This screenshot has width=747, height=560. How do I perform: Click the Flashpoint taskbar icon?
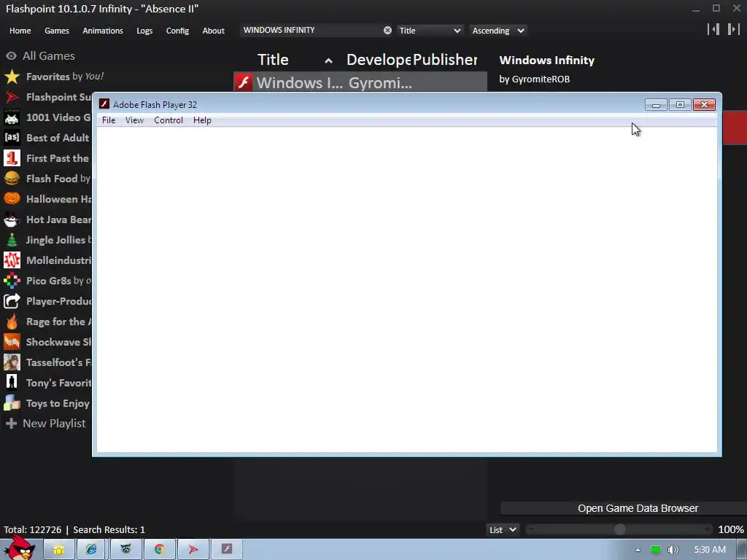click(x=193, y=550)
